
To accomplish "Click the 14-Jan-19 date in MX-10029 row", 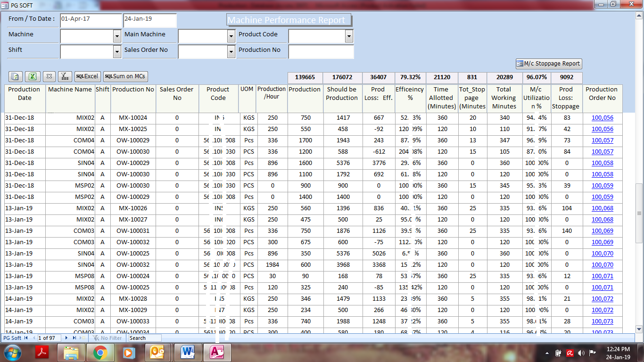I will 25,310.
